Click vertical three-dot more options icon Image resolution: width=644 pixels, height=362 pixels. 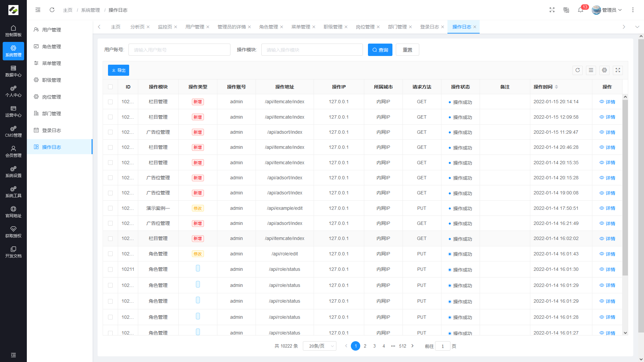pos(633,10)
